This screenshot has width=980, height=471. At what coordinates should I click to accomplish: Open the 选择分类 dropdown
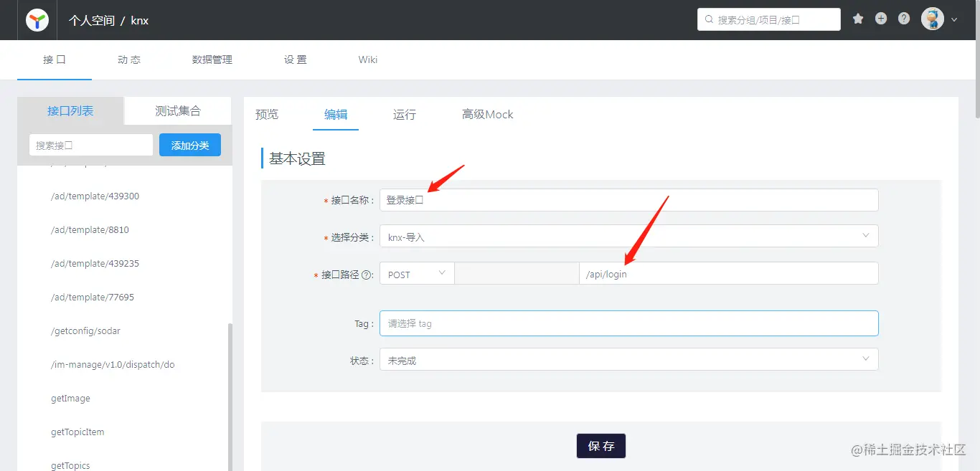point(629,237)
